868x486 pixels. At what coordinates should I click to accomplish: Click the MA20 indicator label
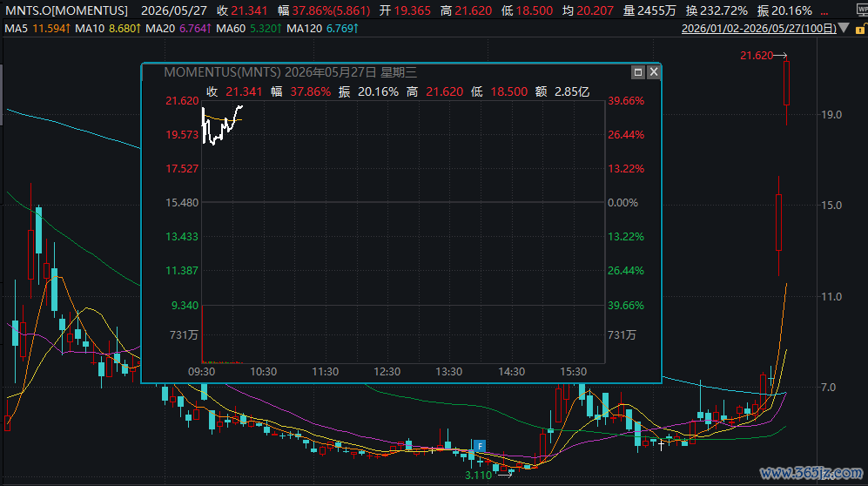[178, 28]
